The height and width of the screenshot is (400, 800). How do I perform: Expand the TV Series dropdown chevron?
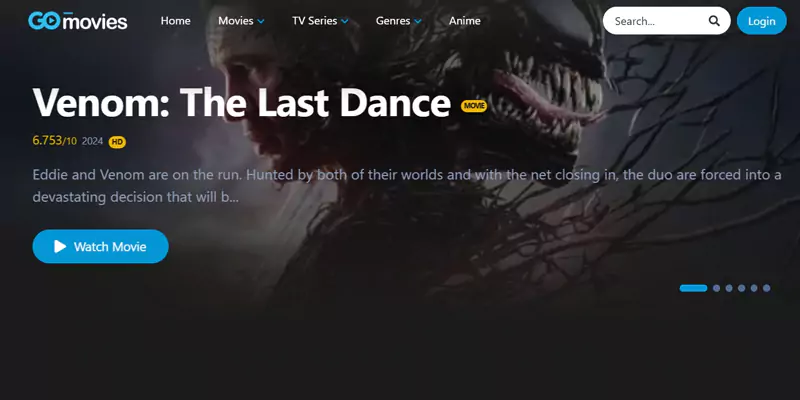[x=344, y=21]
